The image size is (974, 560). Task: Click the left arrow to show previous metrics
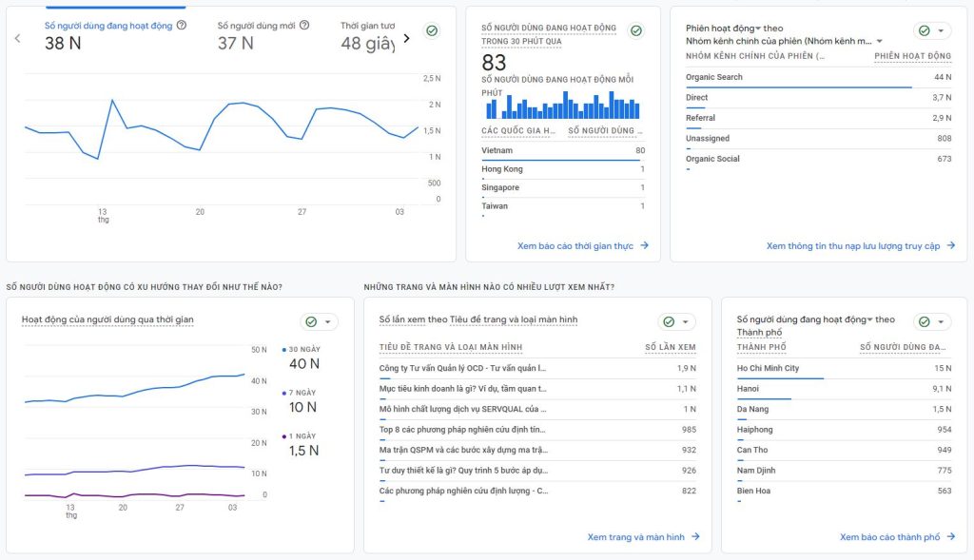(17, 39)
